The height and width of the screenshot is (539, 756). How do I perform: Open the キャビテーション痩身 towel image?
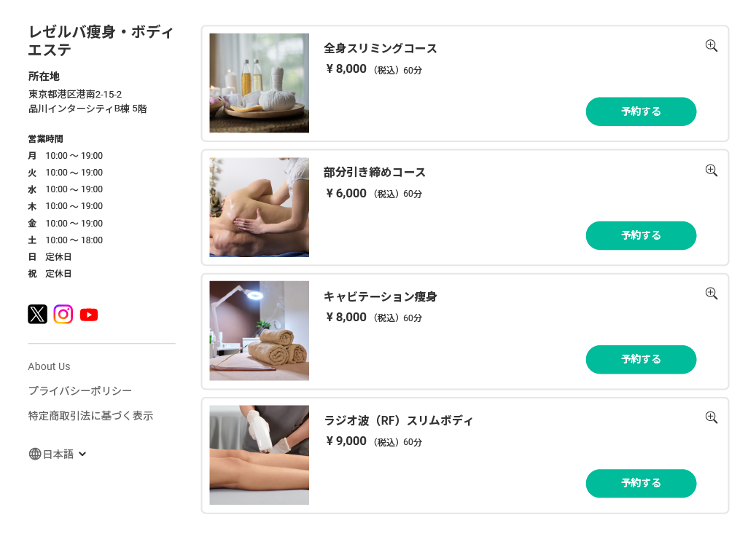pyautogui.click(x=259, y=331)
